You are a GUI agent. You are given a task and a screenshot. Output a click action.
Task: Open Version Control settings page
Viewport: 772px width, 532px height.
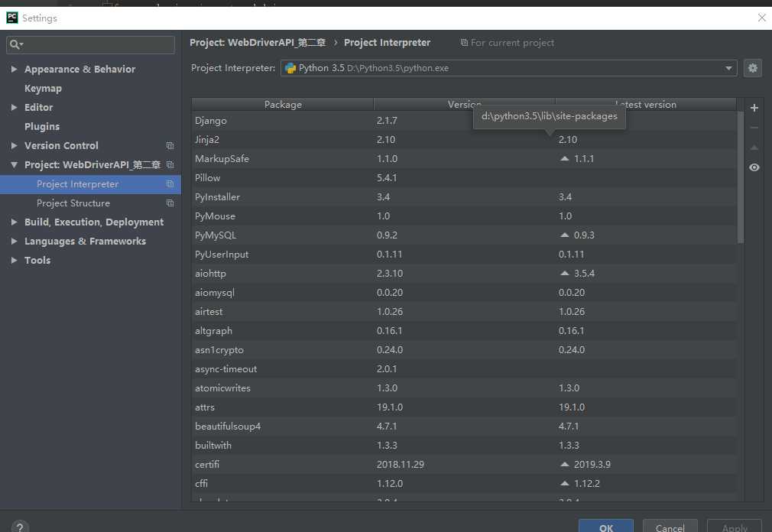[x=61, y=146]
